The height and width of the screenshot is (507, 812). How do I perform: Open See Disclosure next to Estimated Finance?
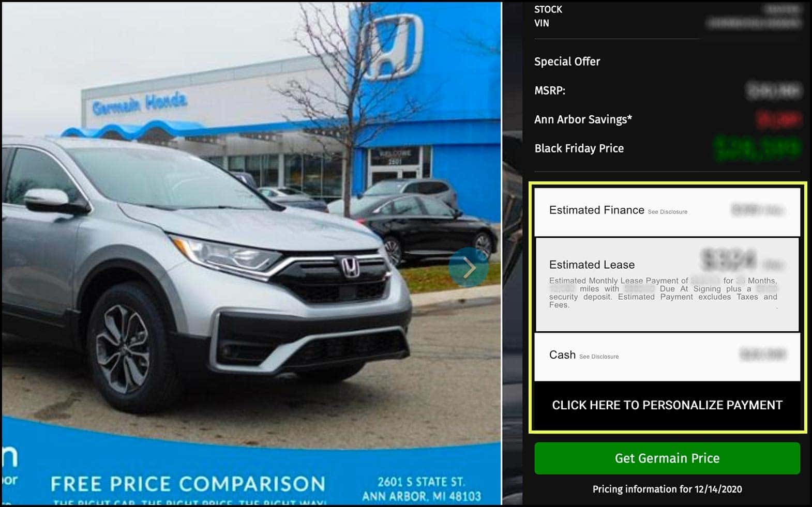point(668,212)
